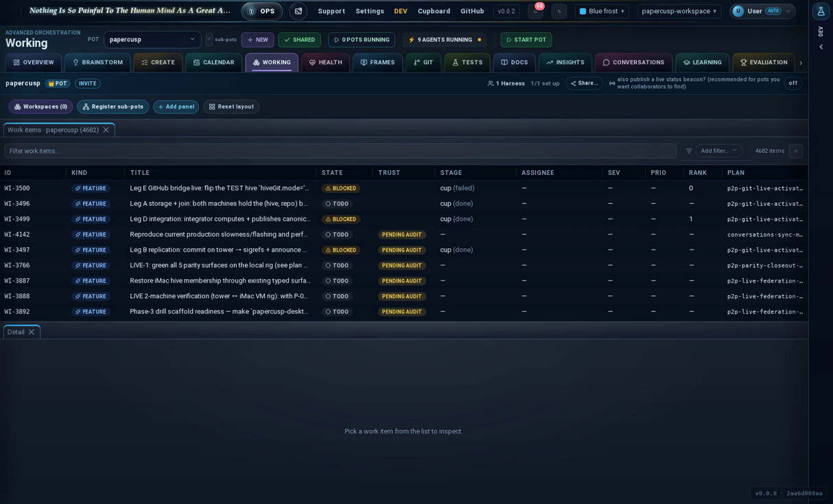Click the INVITE button

(87, 84)
